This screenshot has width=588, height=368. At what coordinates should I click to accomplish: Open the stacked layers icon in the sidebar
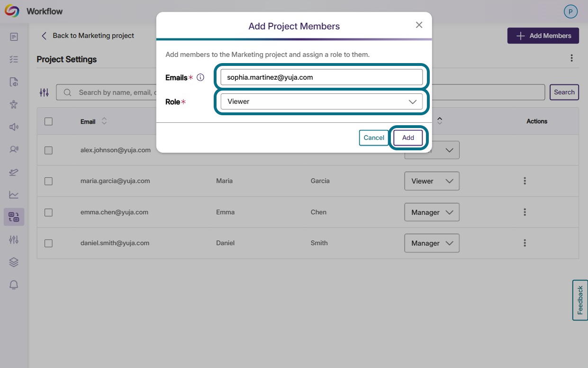(x=14, y=262)
